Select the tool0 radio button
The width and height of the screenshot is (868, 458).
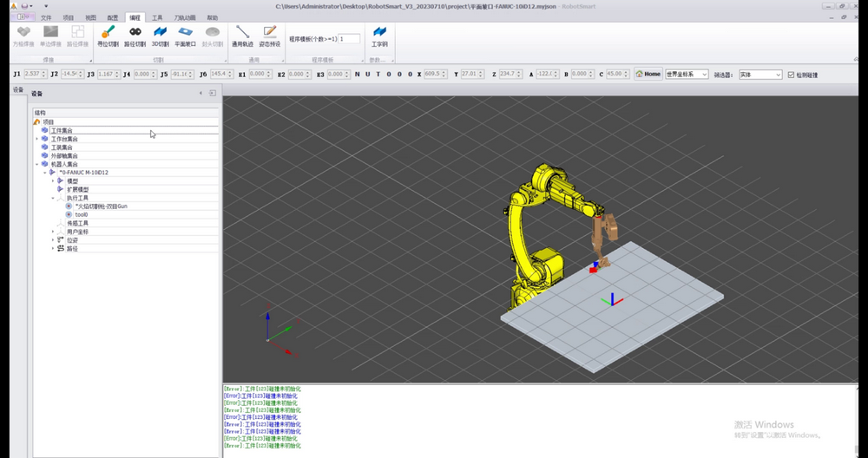[x=69, y=214]
